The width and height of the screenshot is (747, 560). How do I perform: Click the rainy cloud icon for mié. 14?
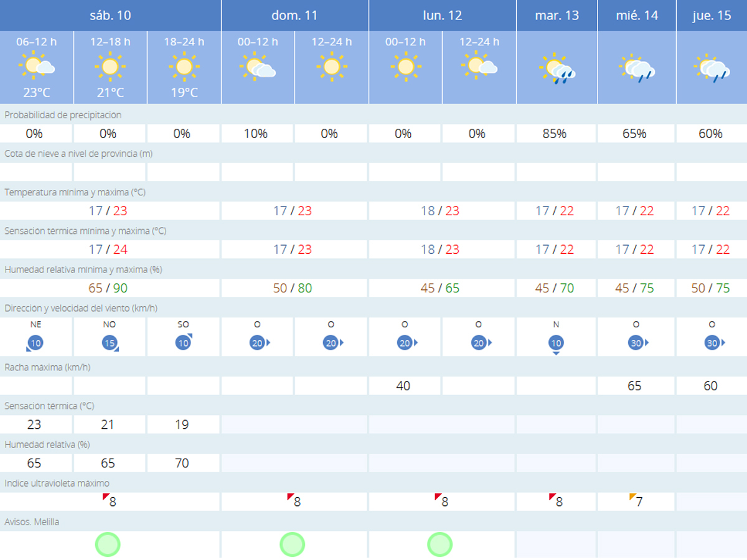click(x=637, y=68)
